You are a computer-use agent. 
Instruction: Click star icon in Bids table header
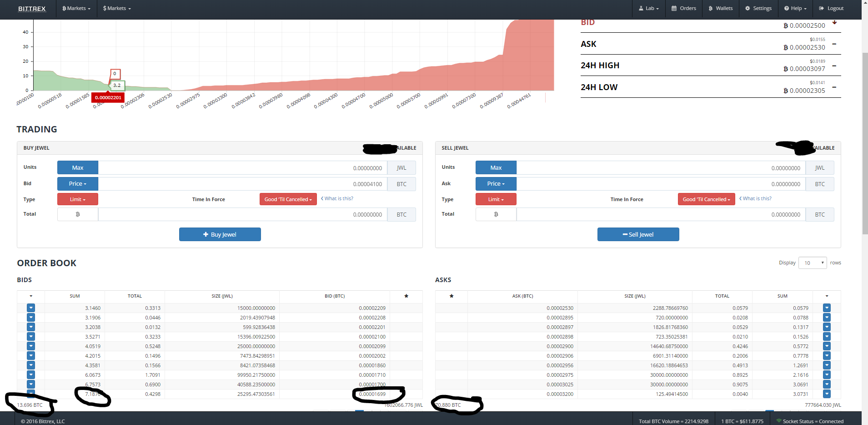[406, 296]
